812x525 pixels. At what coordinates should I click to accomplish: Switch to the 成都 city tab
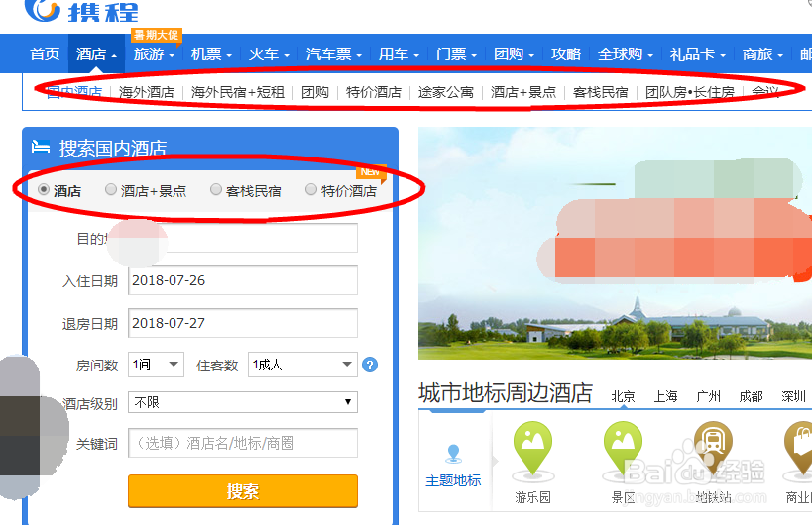(x=751, y=397)
